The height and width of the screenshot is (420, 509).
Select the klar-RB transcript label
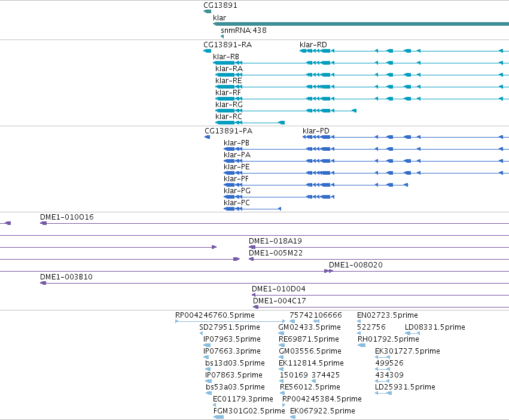[226, 56]
